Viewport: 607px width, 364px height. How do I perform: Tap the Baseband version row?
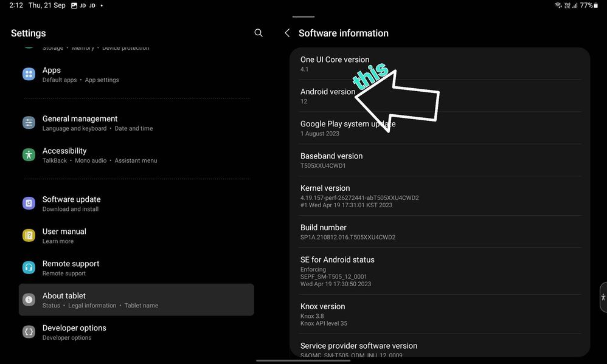pyautogui.click(x=440, y=160)
